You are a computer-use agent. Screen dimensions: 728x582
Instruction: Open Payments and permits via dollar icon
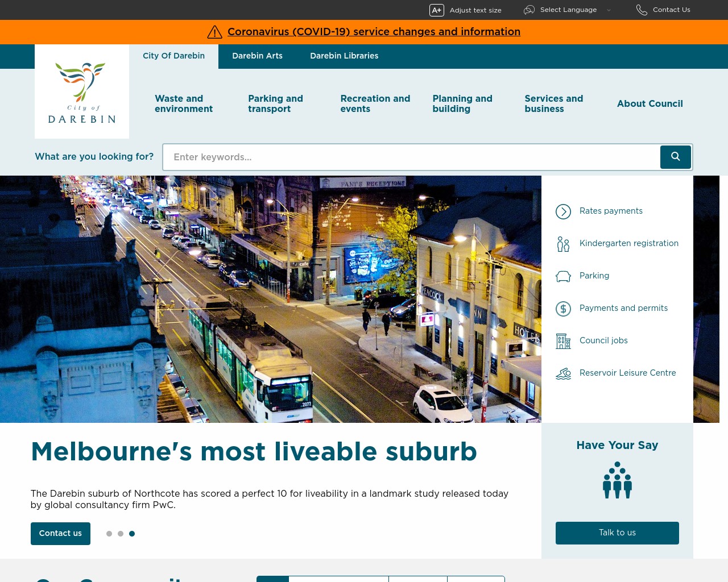tap(563, 308)
